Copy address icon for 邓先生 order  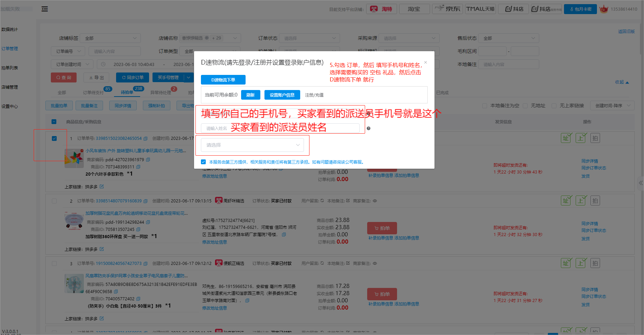(247, 301)
